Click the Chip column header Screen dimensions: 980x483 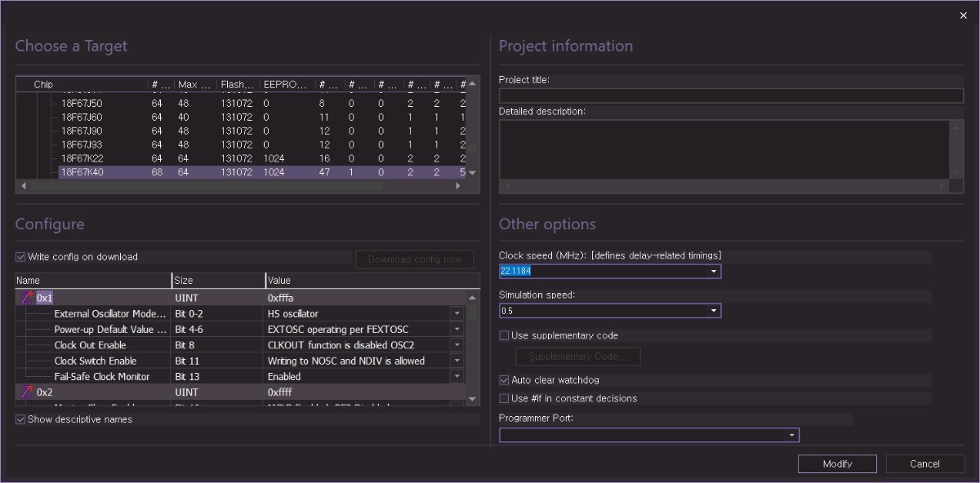[x=82, y=84]
